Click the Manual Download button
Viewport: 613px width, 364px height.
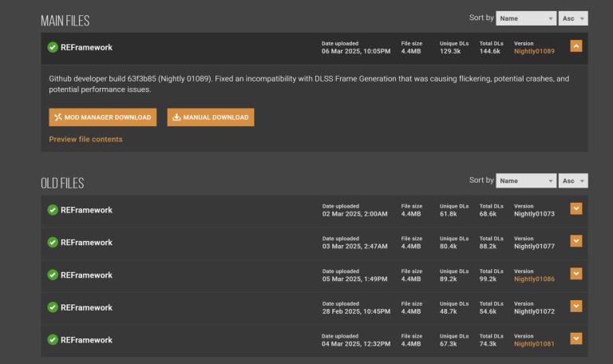click(x=211, y=117)
